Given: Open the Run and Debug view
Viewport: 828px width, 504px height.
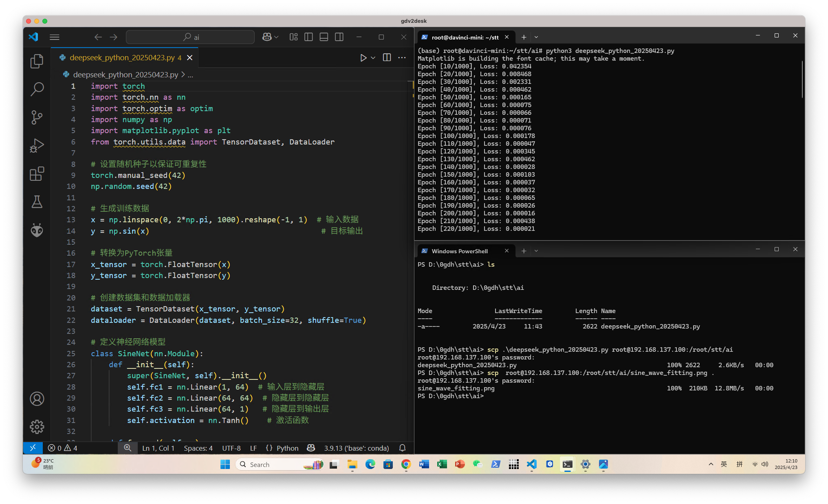Looking at the screenshot, I should pos(37,145).
